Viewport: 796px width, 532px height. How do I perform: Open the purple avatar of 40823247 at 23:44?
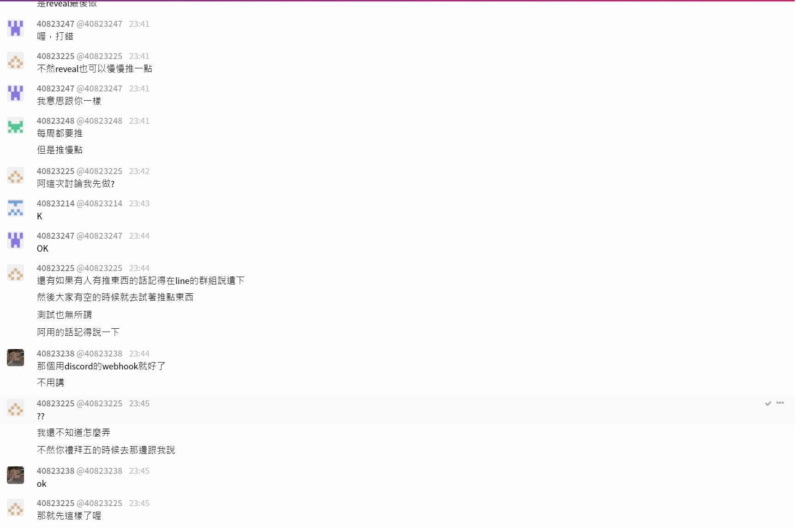point(15,241)
